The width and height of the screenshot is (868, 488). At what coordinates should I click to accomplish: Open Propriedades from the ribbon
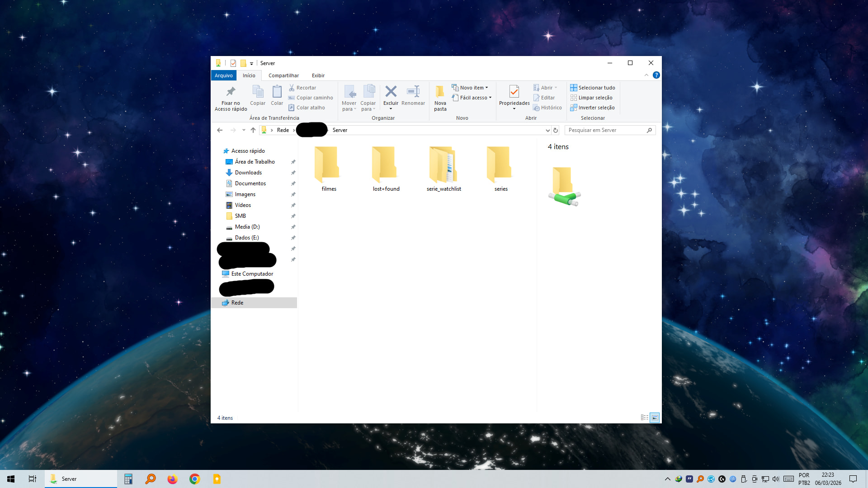point(514,92)
